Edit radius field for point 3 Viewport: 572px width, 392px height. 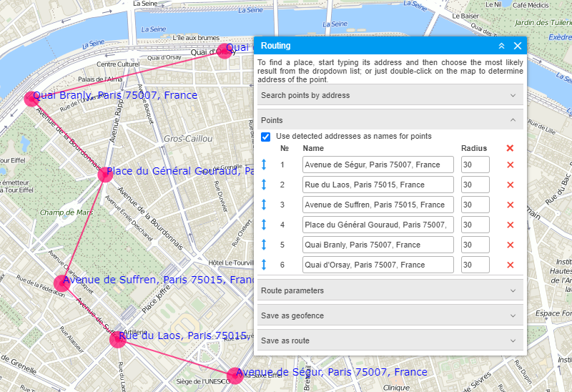[x=475, y=205]
